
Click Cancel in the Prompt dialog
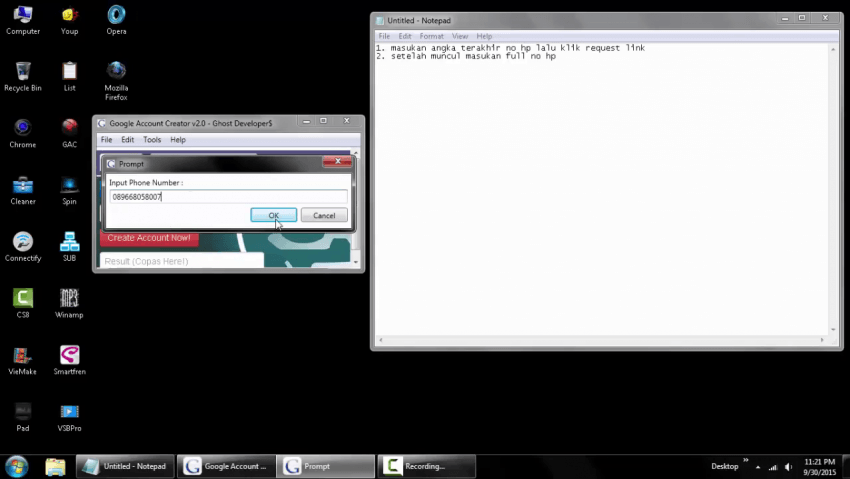point(324,215)
